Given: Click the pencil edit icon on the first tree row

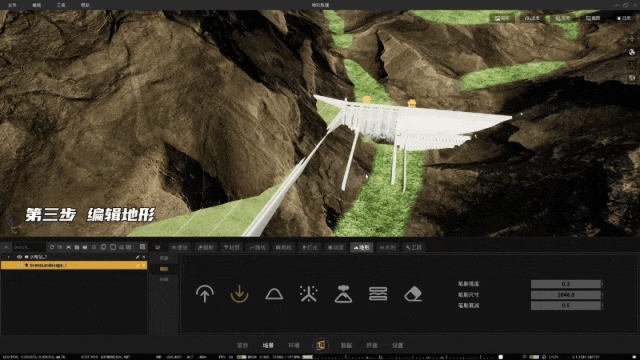Looking at the screenshot, I should [x=138, y=257].
